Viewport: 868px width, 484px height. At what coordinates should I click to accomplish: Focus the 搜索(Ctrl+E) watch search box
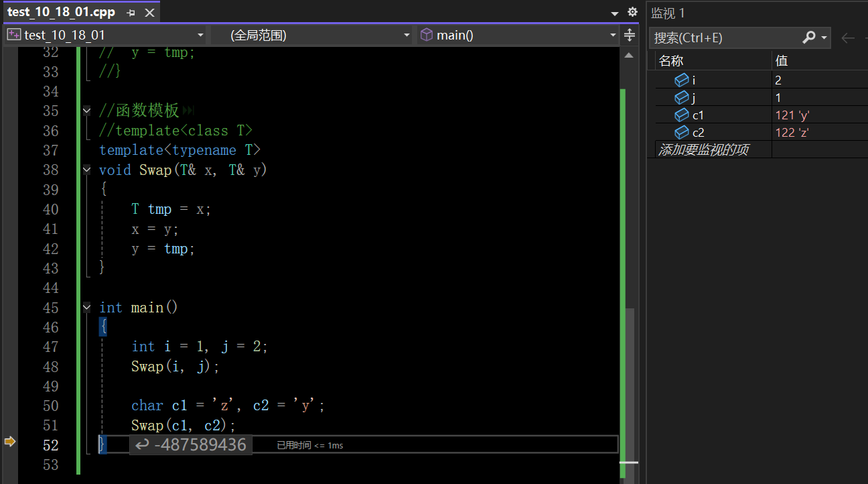(x=725, y=38)
